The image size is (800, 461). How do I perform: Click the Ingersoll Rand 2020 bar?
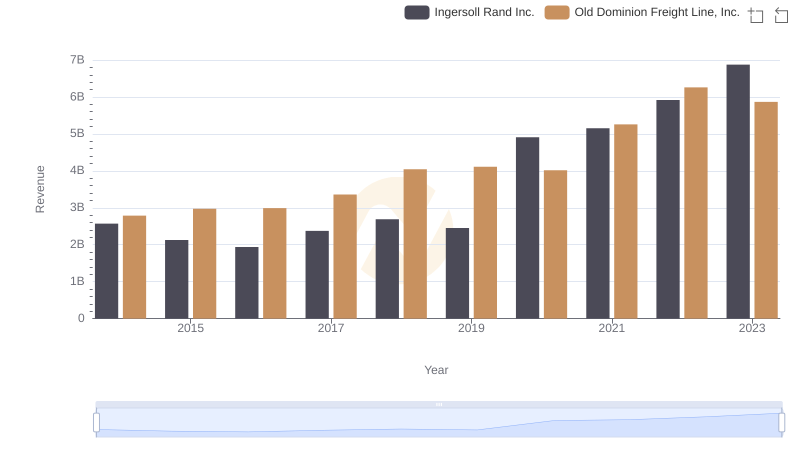click(528, 227)
